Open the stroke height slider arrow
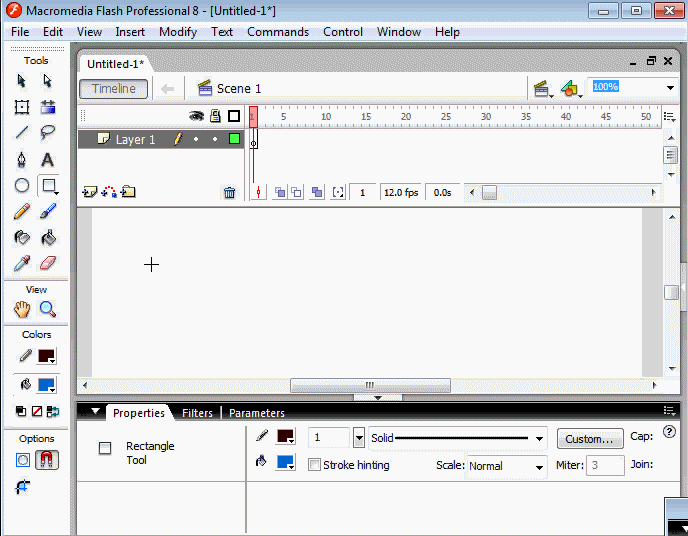 359,438
